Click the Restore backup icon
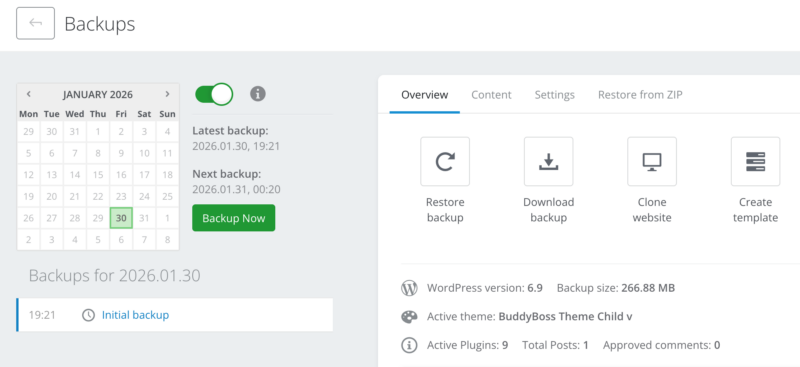800x367 pixels. [445, 161]
